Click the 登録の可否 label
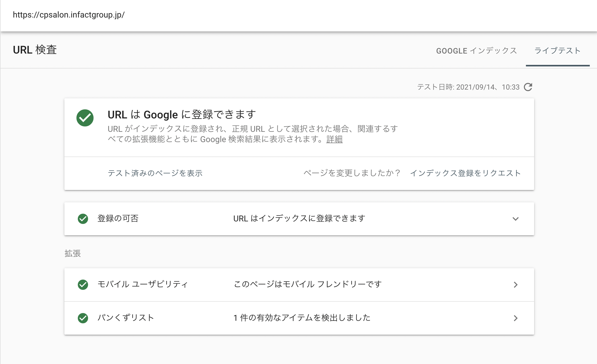The width and height of the screenshot is (597, 364). click(118, 218)
